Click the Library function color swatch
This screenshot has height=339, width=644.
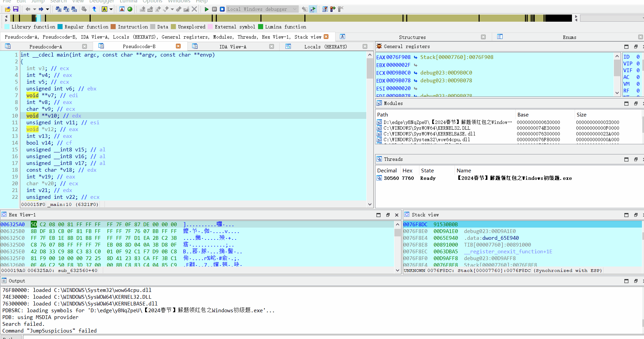click(7, 27)
